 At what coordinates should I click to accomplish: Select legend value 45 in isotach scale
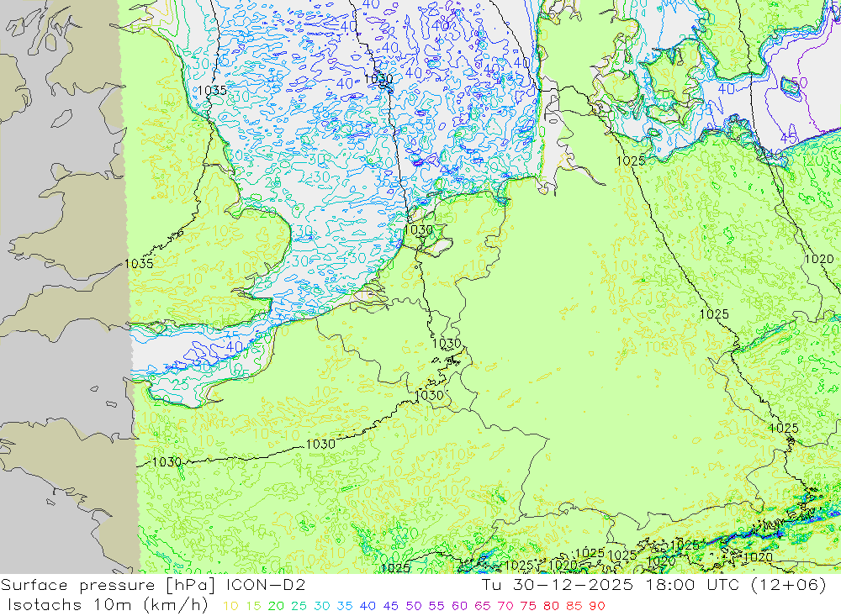pyautogui.click(x=391, y=606)
